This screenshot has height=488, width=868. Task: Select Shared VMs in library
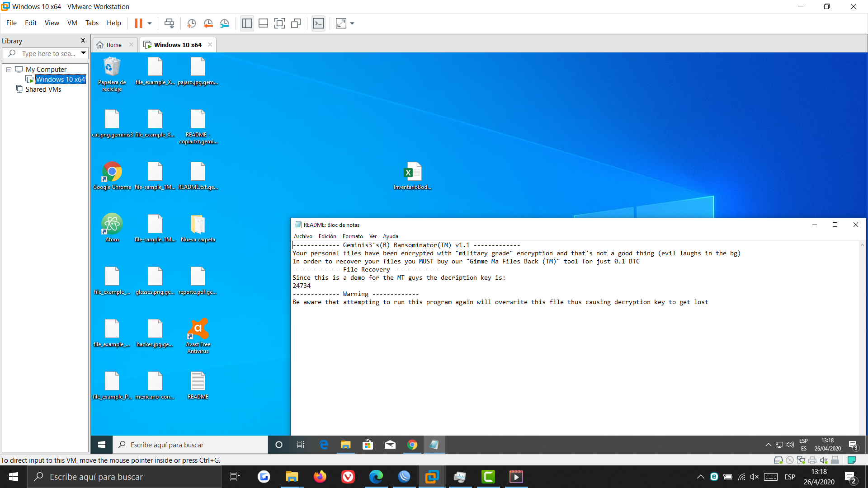(43, 89)
